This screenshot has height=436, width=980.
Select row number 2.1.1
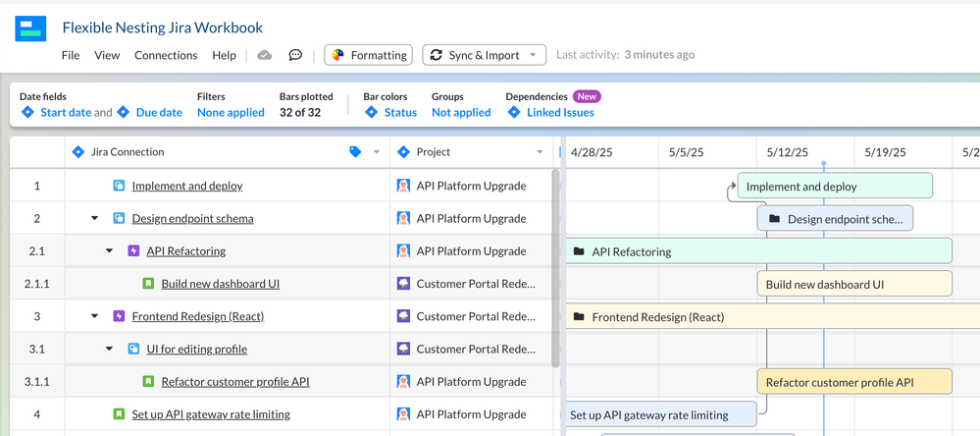coord(37,284)
